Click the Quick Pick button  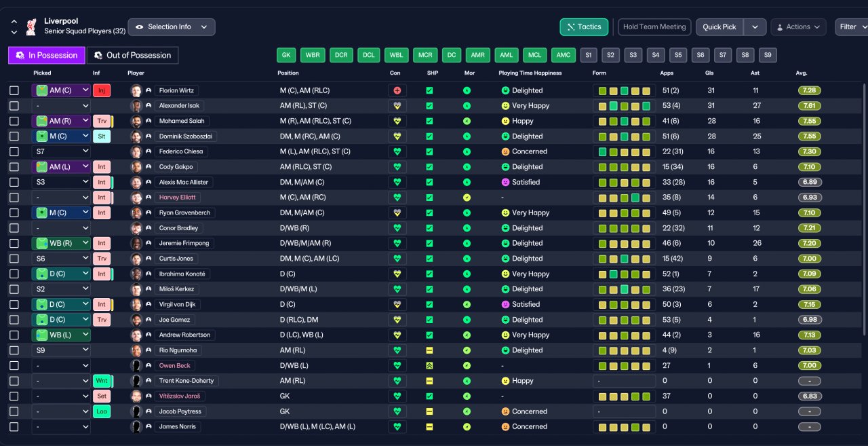coord(719,27)
